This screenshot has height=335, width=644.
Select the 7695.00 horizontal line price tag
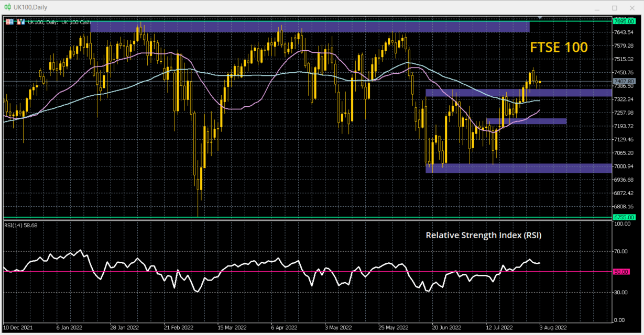[x=624, y=21]
